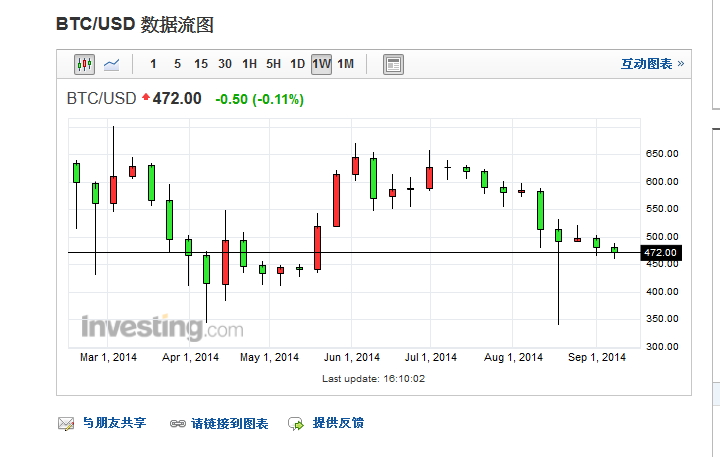The image size is (720, 457).
Task: Choose the 1M timeframe
Action: (346, 64)
